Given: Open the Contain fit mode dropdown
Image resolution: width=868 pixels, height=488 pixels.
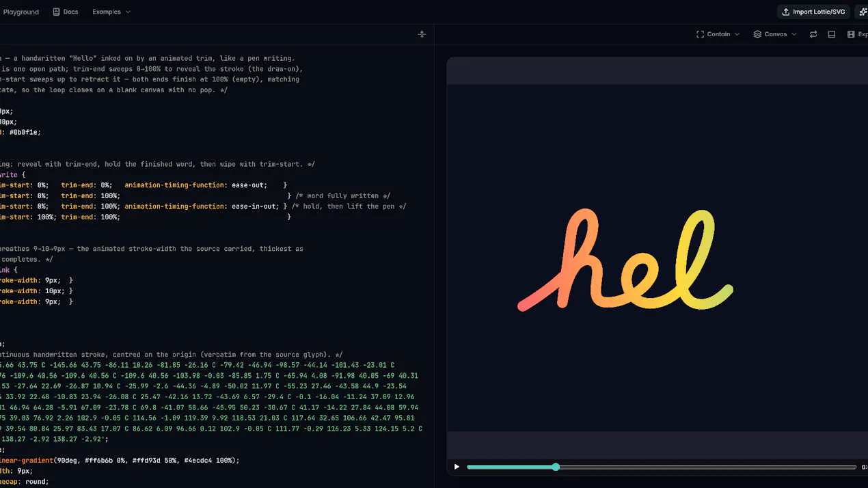Looking at the screenshot, I should pyautogui.click(x=718, y=34).
